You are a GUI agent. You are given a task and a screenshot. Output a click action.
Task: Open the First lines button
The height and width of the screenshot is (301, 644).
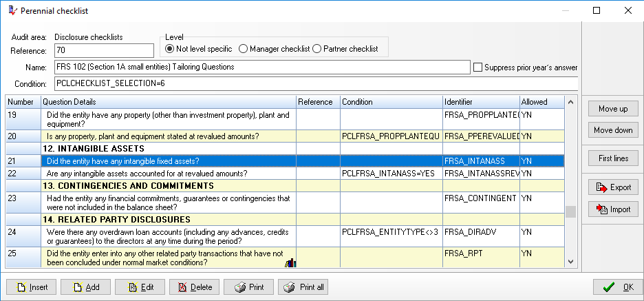pos(613,158)
